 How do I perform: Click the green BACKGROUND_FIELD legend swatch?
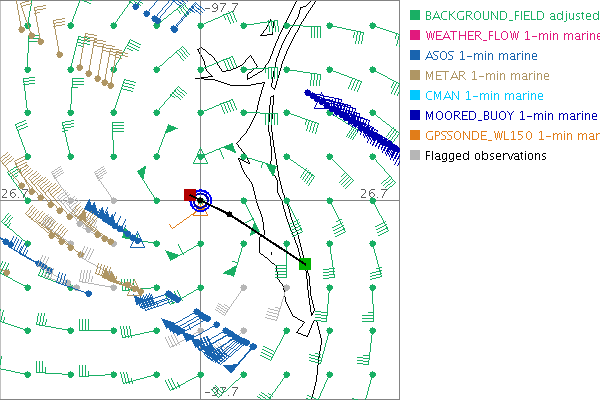click(414, 16)
